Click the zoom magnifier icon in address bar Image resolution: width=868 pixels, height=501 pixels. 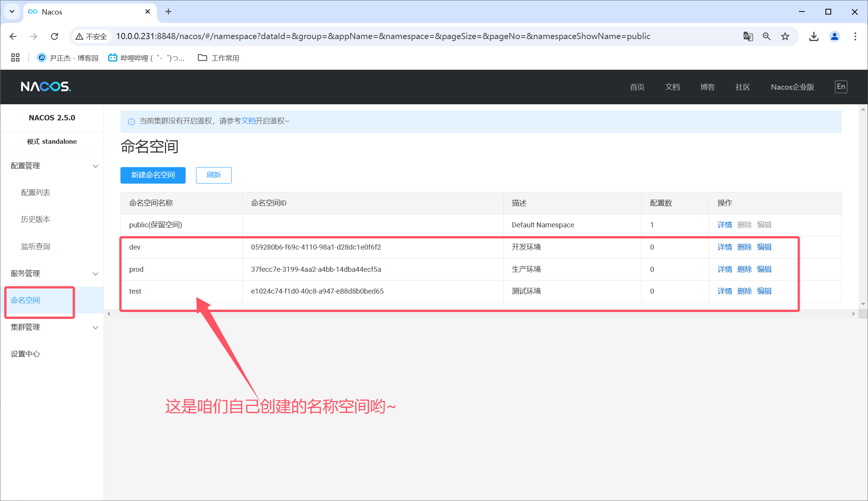point(766,36)
